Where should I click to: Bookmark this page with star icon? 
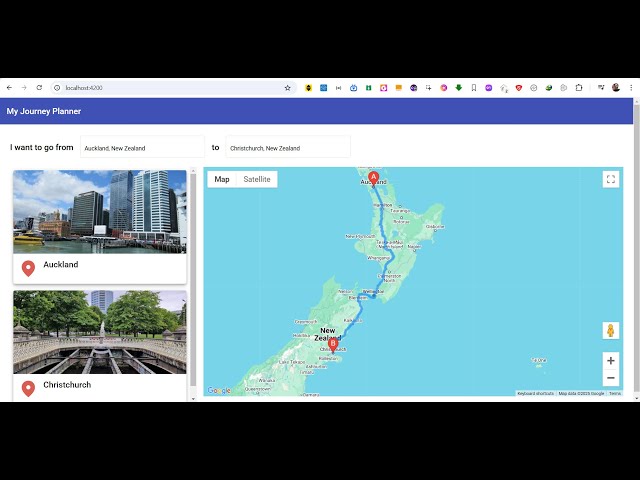287,88
